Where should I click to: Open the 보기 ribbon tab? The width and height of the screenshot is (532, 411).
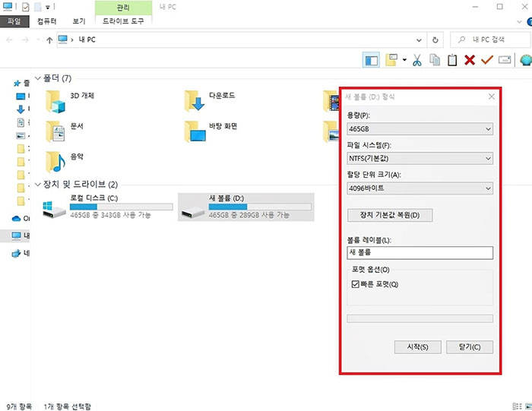79,21
